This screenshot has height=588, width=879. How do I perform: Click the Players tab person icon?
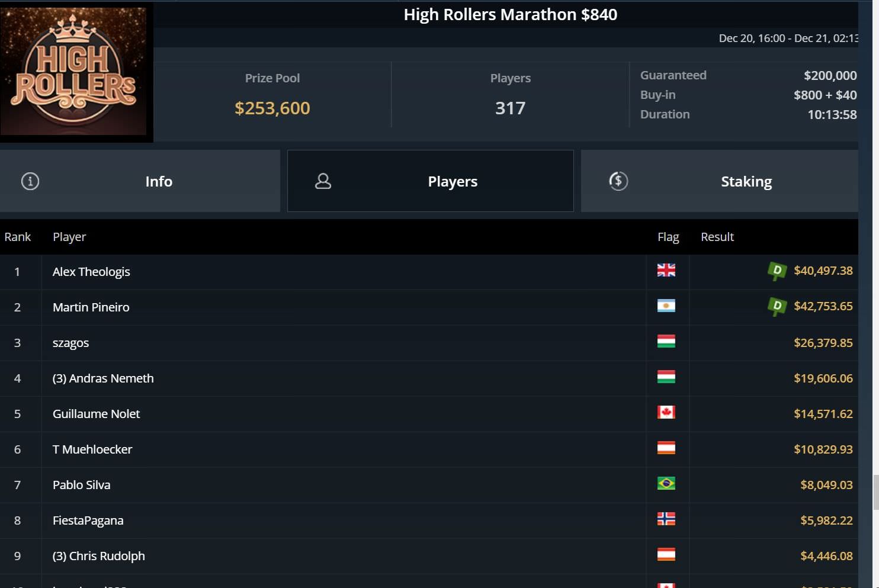click(x=323, y=181)
